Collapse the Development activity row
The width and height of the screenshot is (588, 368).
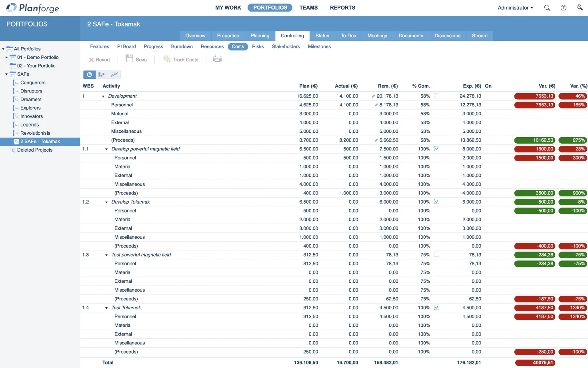[x=103, y=96]
